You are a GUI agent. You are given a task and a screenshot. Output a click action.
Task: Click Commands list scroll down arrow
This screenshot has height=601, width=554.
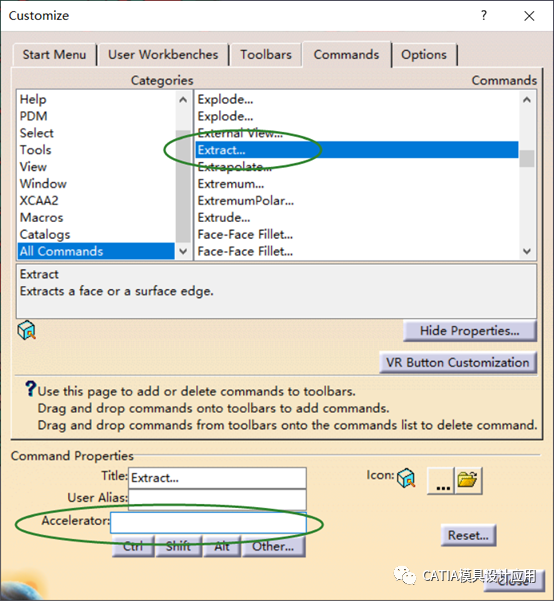coord(527,251)
